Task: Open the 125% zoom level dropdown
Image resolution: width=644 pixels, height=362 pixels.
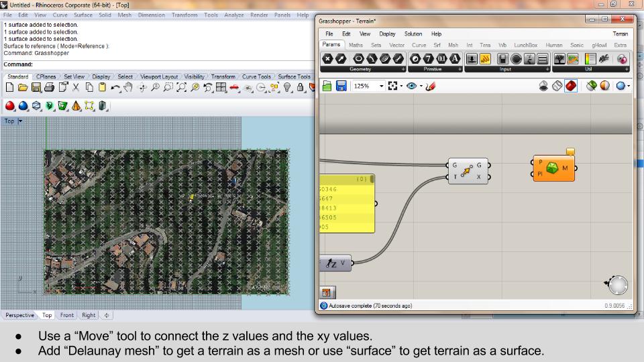Action: (x=382, y=86)
